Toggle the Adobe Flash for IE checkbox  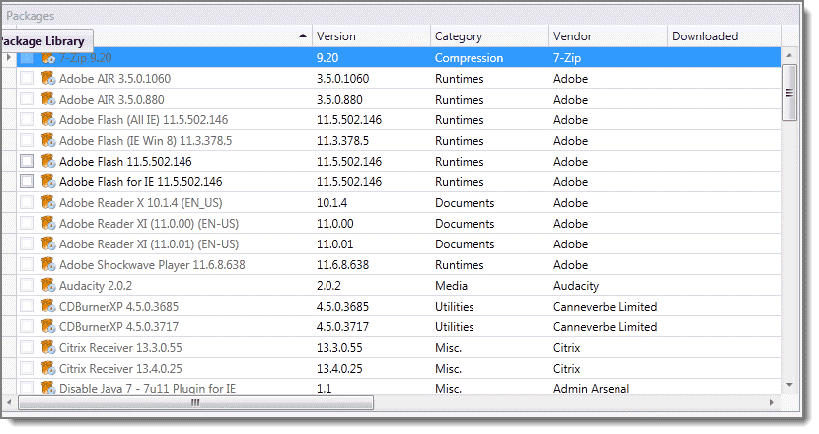pos(27,182)
